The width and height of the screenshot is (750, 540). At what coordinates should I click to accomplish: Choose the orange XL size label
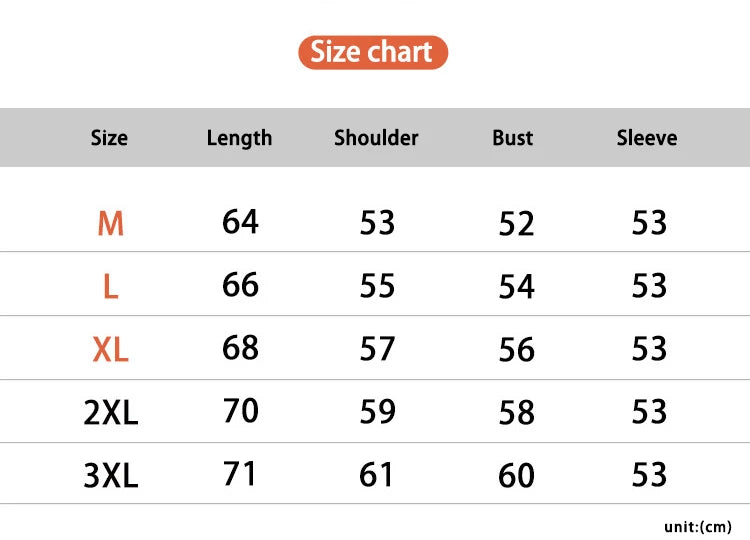(x=110, y=350)
